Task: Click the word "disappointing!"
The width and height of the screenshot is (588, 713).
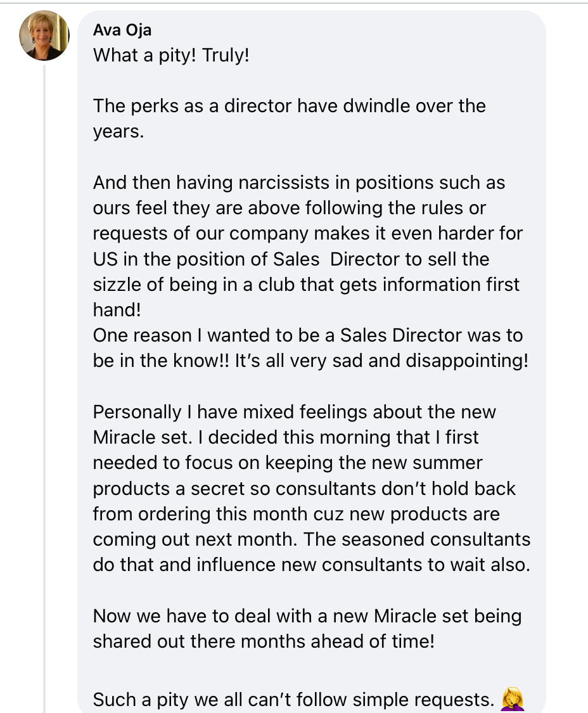Action: pyautogui.click(x=467, y=361)
